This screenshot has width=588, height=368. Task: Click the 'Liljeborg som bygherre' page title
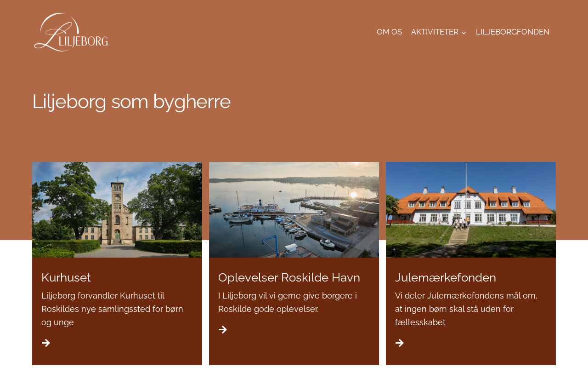pyautogui.click(x=131, y=101)
